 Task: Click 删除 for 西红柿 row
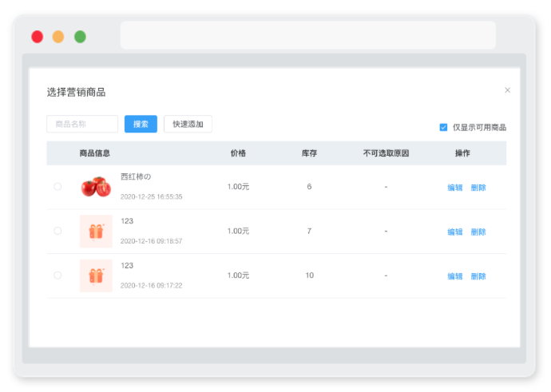click(x=478, y=188)
